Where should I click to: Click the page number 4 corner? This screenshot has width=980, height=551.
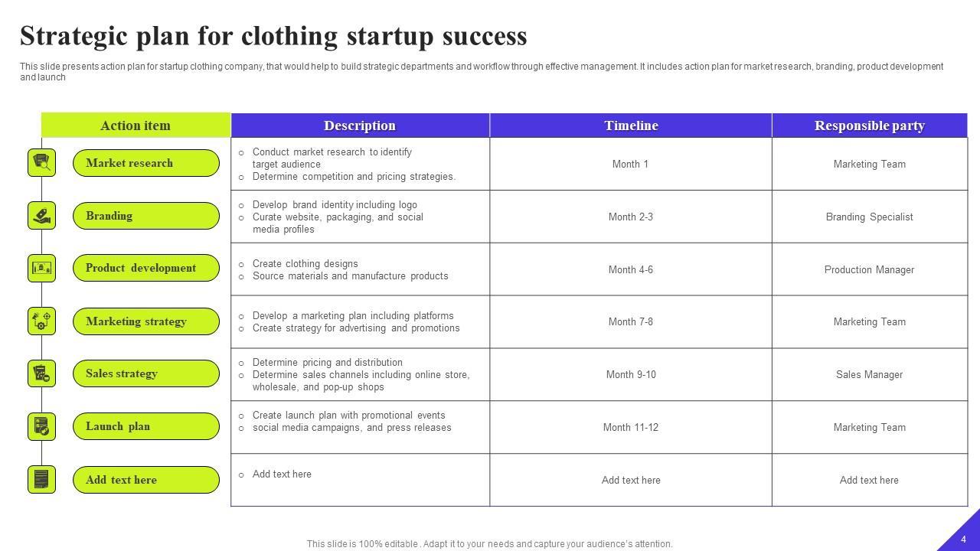pyautogui.click(x=963, y=539)
